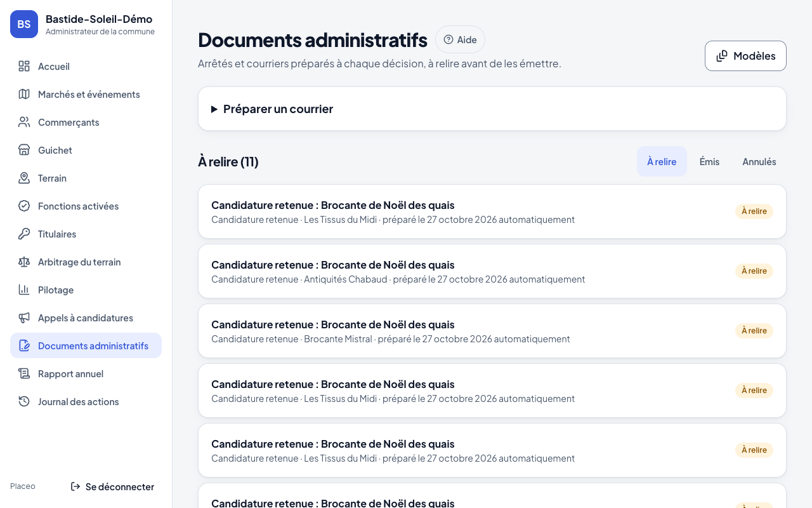This screenshot has width=812, height=508.
Task: Open the Titulaires page
Action: (x=86, y=234)
